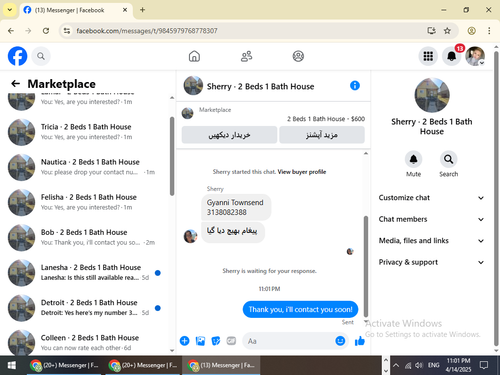
Task: Search in the Sherry conversation
Action: (448, 159)
